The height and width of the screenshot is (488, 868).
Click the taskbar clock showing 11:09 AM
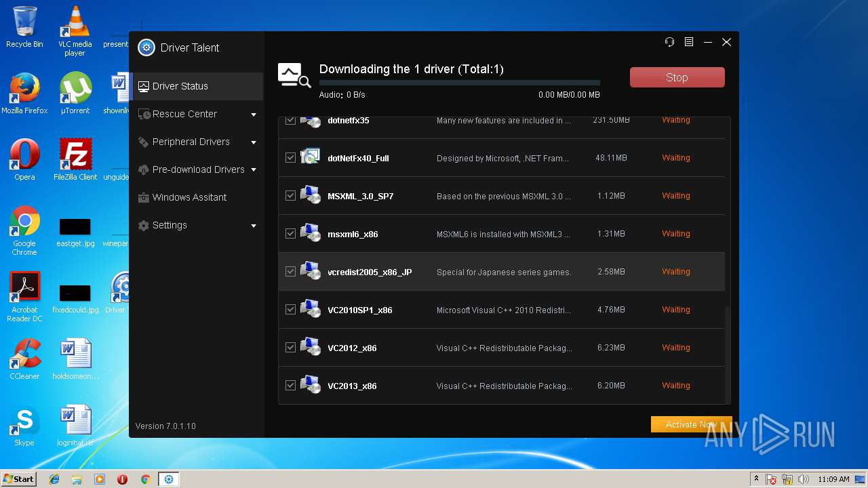coord(834,479)
